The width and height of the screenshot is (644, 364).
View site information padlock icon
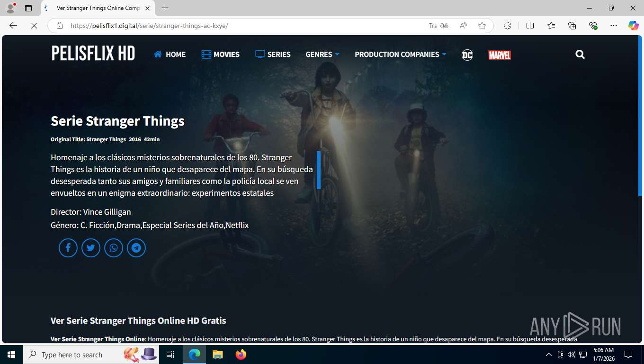60,26
